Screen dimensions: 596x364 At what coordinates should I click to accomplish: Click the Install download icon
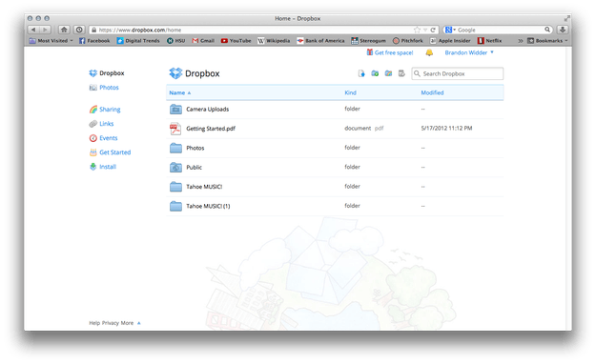click(93, 167)
